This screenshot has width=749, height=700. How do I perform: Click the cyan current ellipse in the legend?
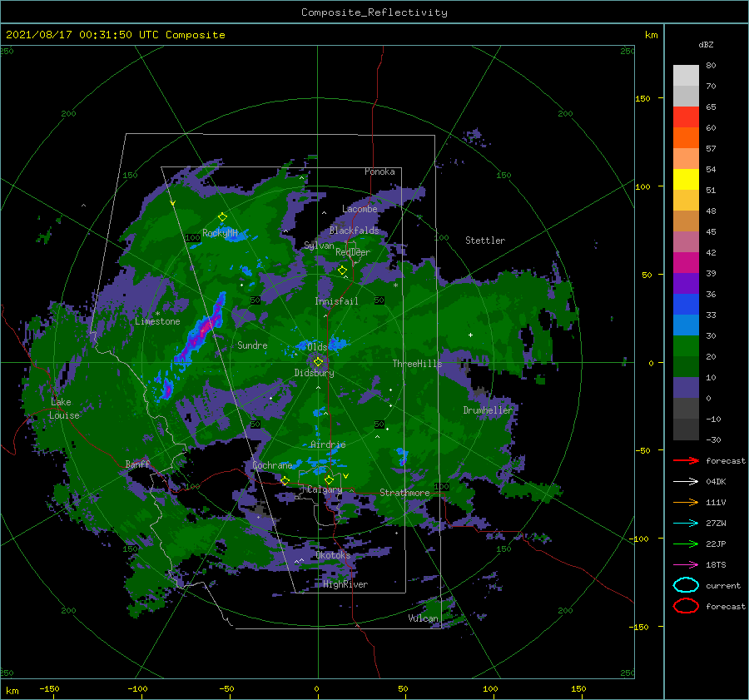point(686,585)
